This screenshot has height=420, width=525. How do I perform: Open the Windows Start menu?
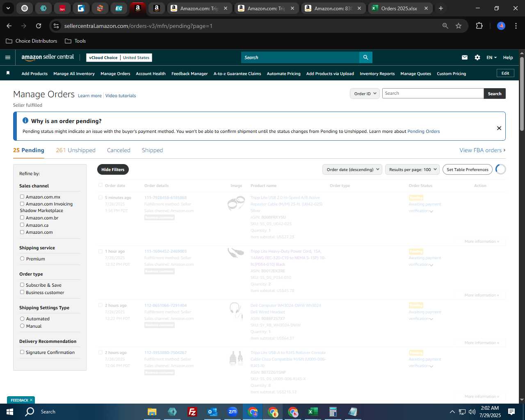coord(10,412)
